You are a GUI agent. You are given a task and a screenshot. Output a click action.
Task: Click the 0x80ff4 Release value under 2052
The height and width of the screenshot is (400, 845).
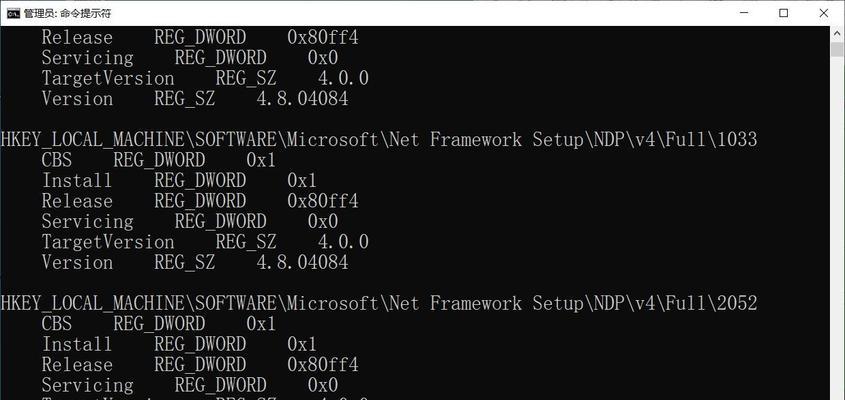point(323,365)
